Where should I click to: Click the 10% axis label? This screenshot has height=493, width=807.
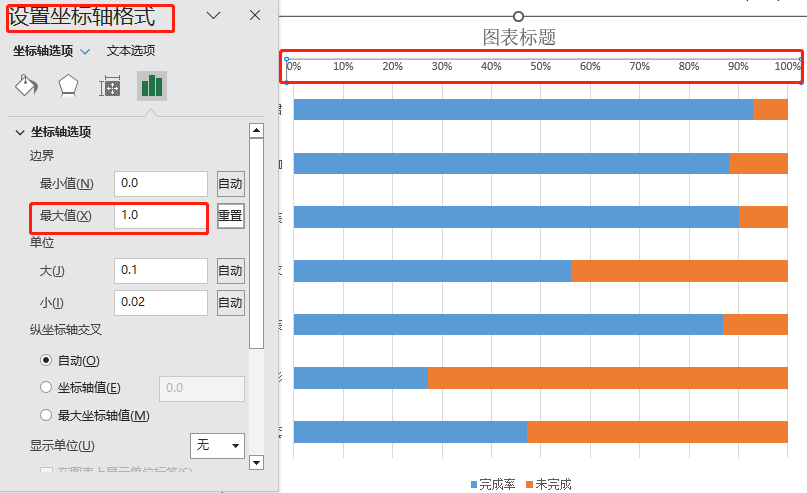point(343,66)
